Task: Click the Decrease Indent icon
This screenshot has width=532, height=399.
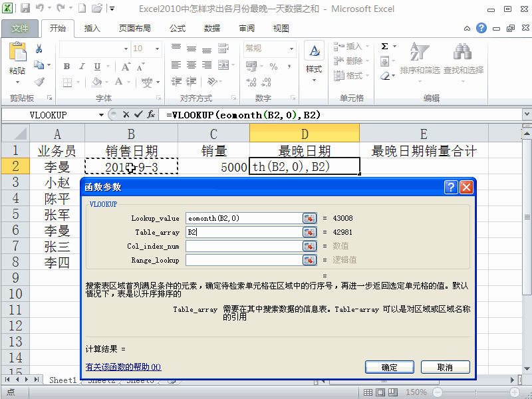Action: [x=176, y=81]
